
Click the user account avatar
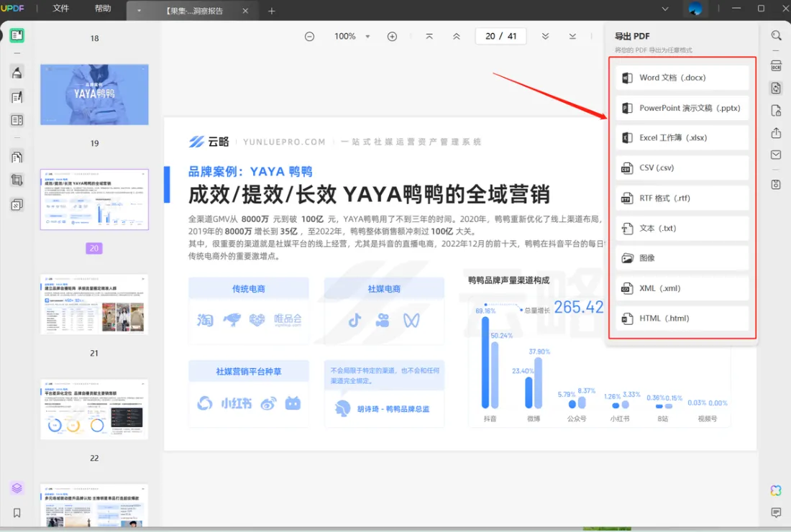pyautogui.click(x=695, y=9)
